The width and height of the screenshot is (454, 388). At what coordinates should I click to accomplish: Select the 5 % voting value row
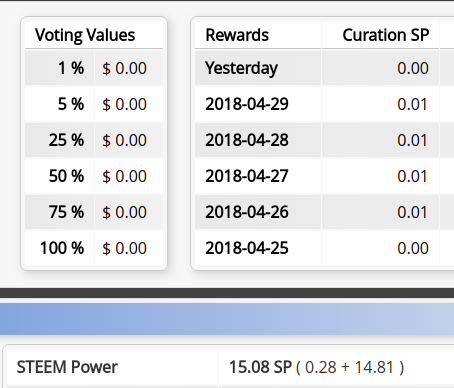94,104
